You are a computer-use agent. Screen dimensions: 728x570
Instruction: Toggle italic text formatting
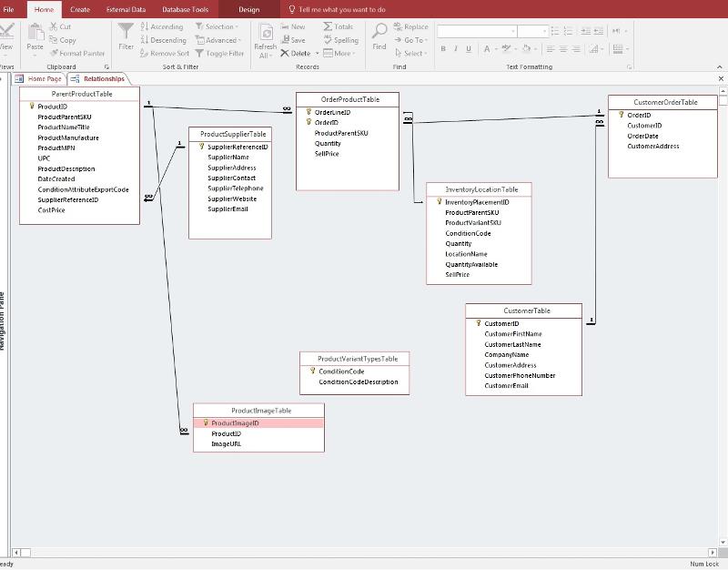pos(455,49)
